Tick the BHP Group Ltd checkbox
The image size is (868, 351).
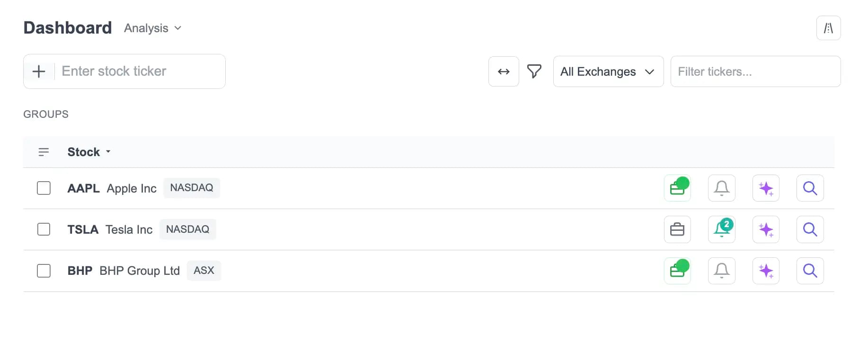(x=44, y=271)
